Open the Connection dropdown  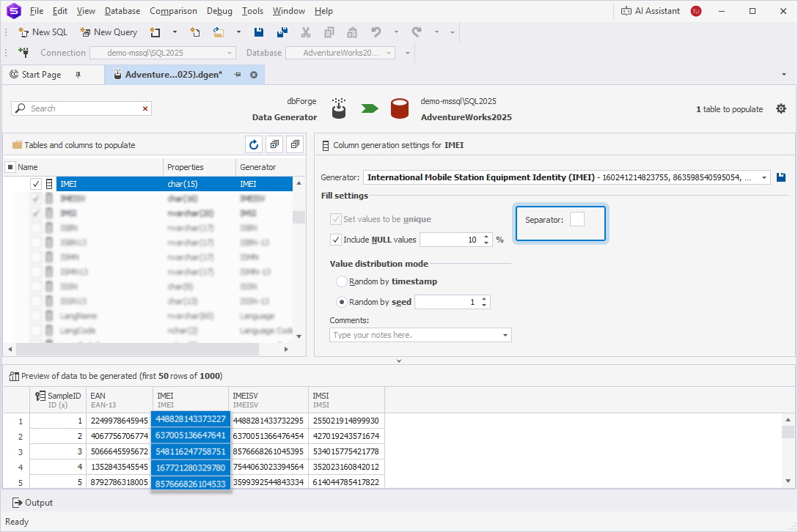pyautogui.click(x=230, y=53)
